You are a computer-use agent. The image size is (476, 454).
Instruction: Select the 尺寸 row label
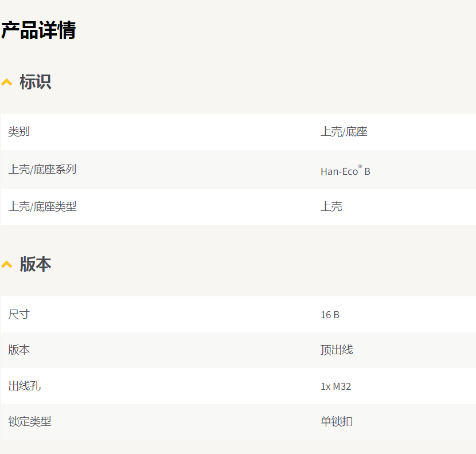[19, 314]
